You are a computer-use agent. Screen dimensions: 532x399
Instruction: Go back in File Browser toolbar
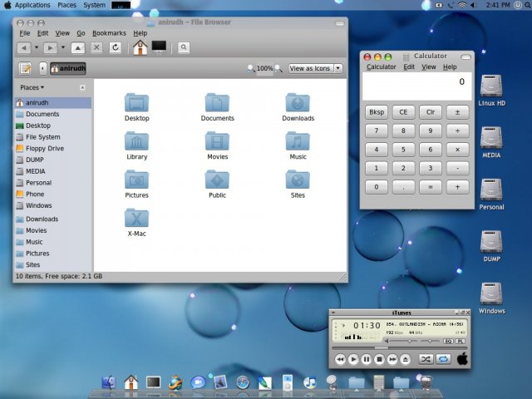pos(24,48)
